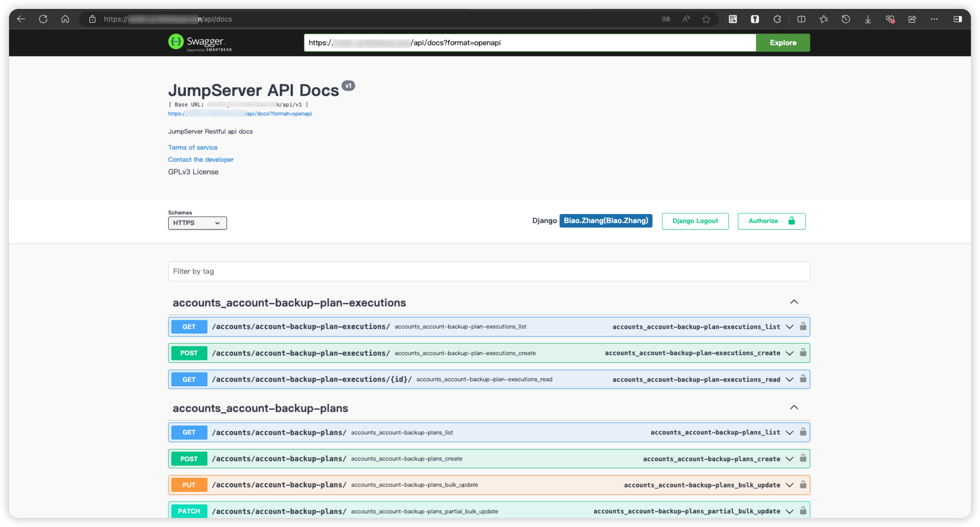Click the Django Logout button
This screenshot has height=527, width=980.
tap(695, 221)
